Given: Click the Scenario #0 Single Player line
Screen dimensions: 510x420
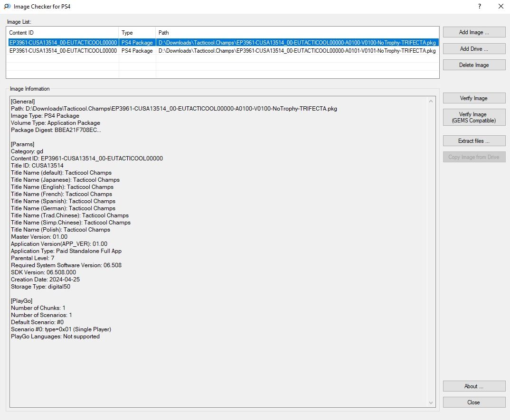Looking at the screenshot, I should [x=61, y=329].
